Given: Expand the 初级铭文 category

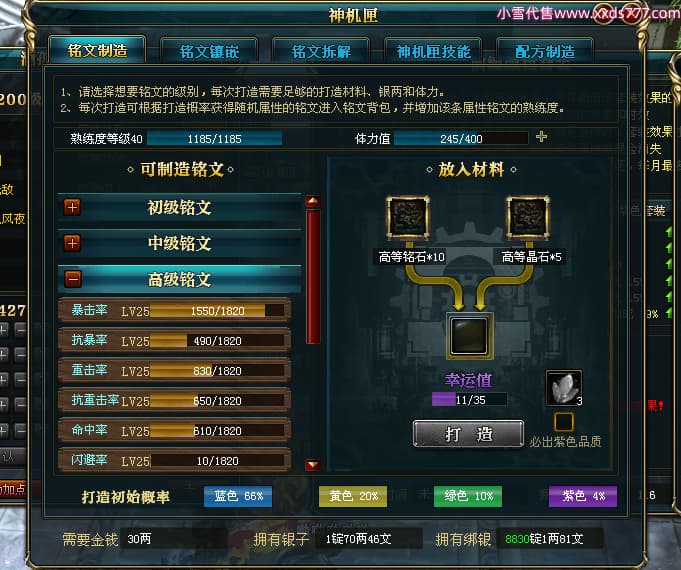Looking at the screenshot, I should click(x=73, y=207).
